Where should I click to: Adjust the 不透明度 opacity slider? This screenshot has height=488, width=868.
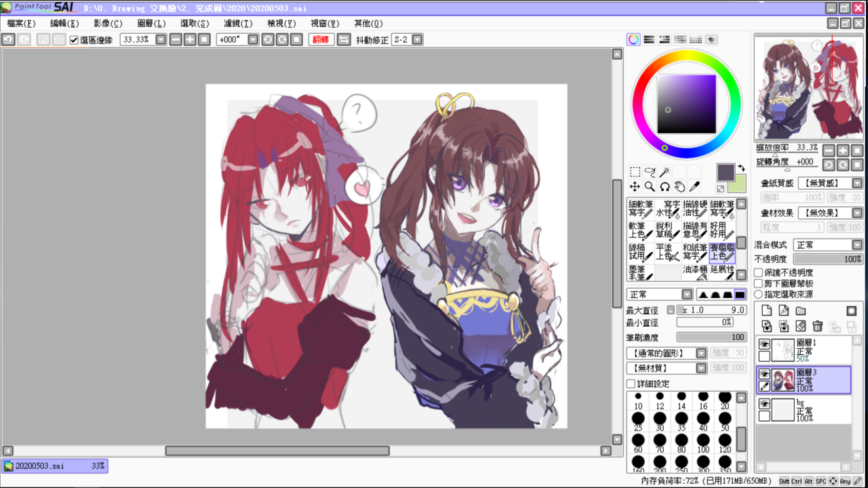827,259
